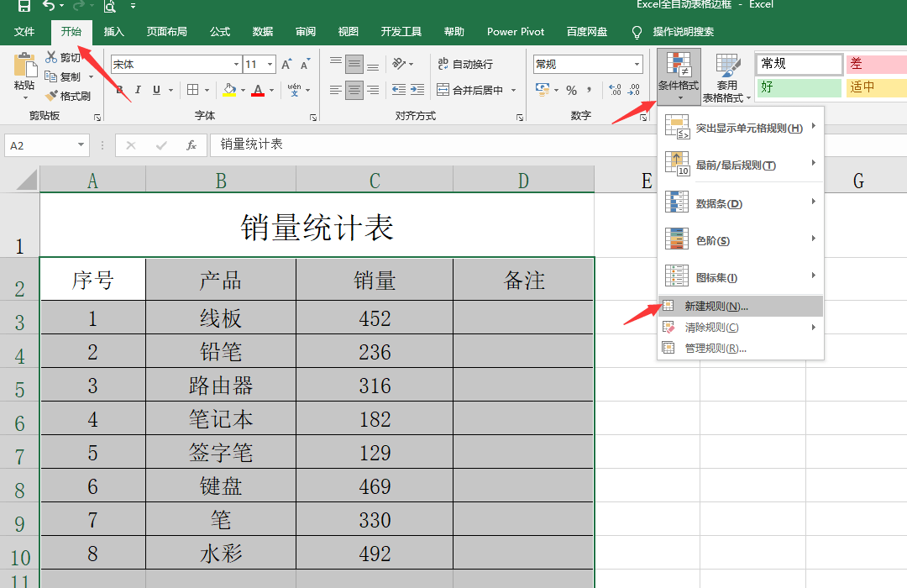Select 新建规则(N) menu item
The height and width of the screenshot is (588, 907).
coord(741,306)
